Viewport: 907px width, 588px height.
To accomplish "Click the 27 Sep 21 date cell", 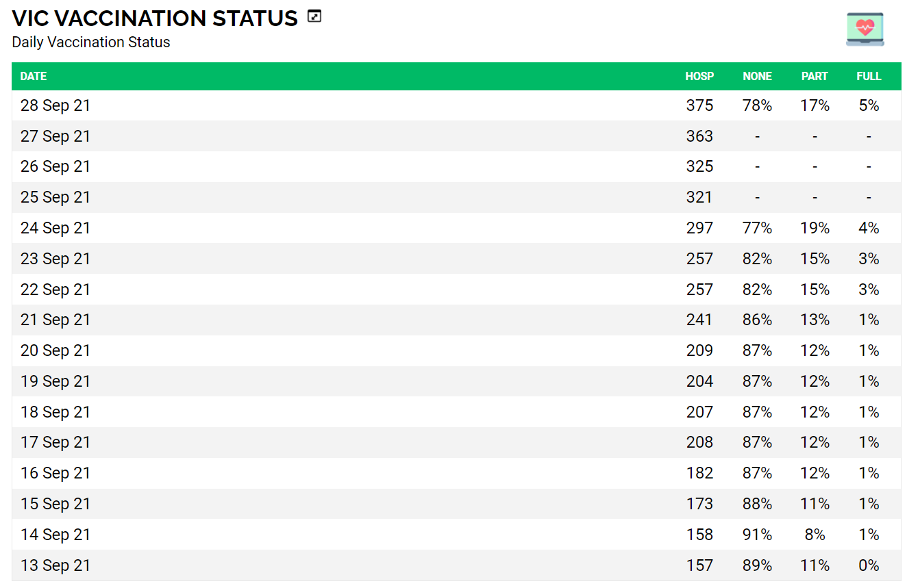I will [55, 136].
